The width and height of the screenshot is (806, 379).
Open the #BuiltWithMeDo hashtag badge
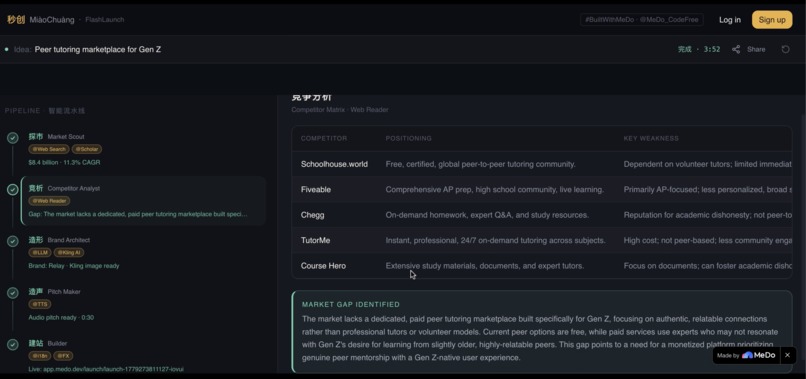(642, 20)
